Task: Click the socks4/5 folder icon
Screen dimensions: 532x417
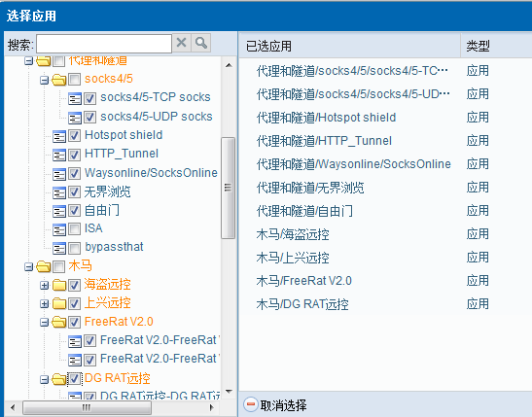Action: click(x=59, y=80)
